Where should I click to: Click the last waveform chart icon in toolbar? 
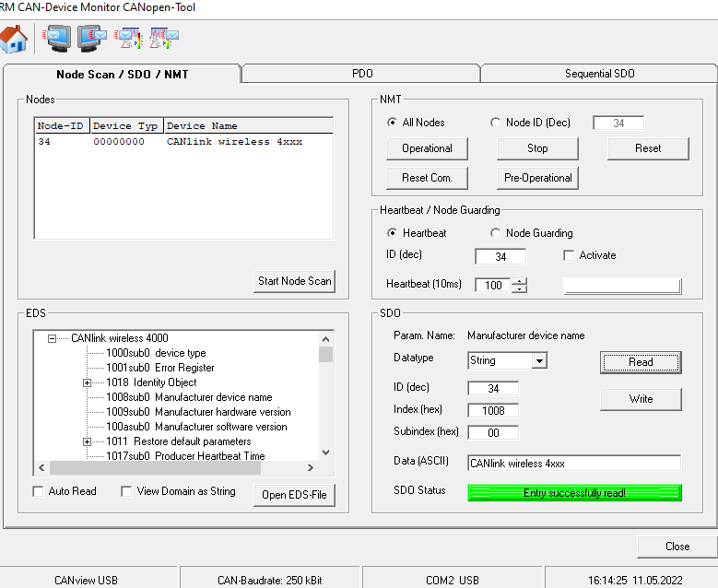pyautogui.click(x=164, y=39)
